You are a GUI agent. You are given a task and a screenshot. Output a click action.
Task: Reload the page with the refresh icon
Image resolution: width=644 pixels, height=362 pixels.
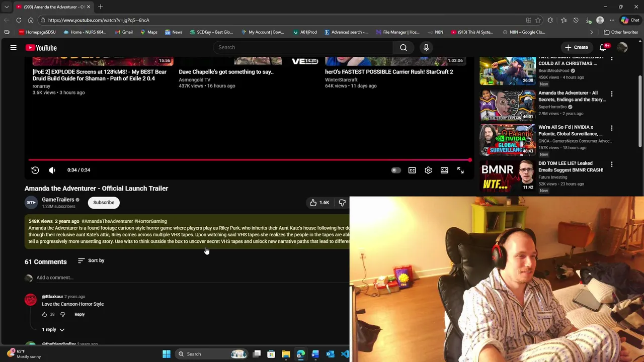click(19, 20)
